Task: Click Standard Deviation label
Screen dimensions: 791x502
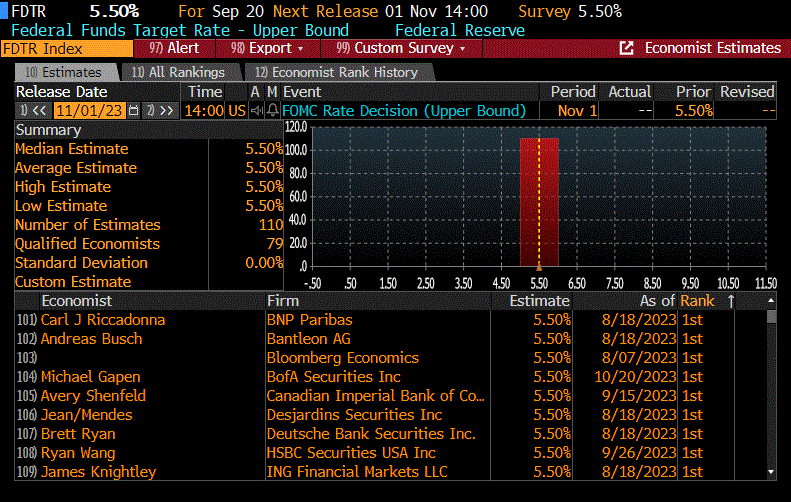Action: pos(81,263)
